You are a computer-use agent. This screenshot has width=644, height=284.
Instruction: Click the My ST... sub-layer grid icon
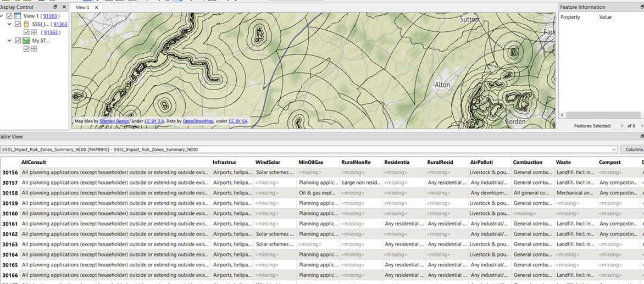[x=34, y=49]
